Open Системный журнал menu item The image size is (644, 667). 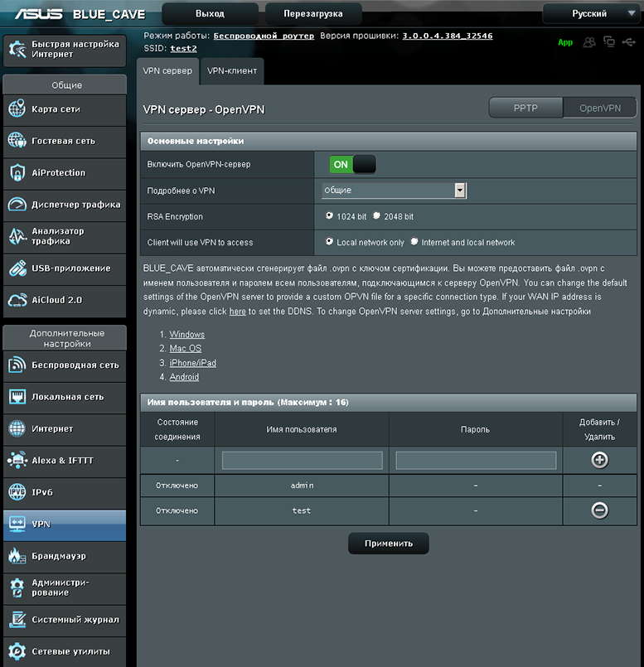point(65,620)
